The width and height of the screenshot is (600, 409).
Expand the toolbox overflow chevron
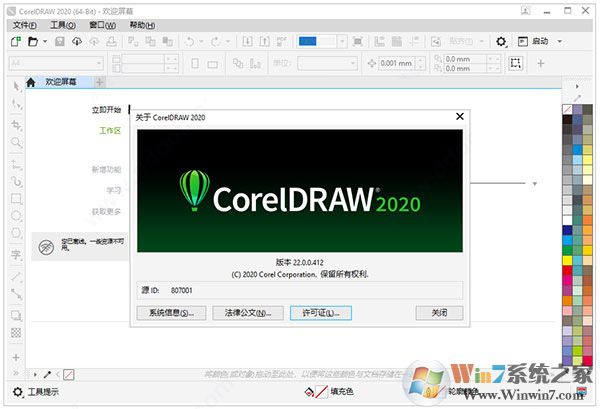pos(16,373)
